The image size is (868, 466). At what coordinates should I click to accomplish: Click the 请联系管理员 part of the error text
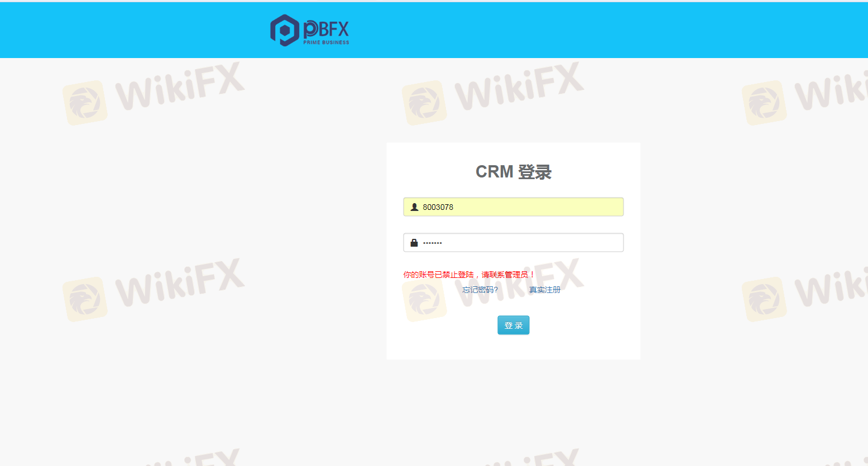(505, 275)
